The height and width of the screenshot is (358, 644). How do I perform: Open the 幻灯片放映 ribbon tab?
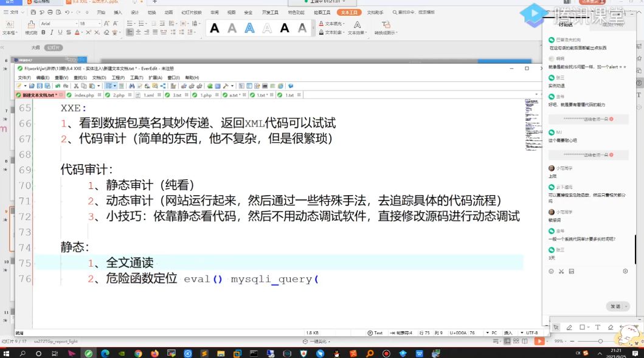click(x=192, y=12)
